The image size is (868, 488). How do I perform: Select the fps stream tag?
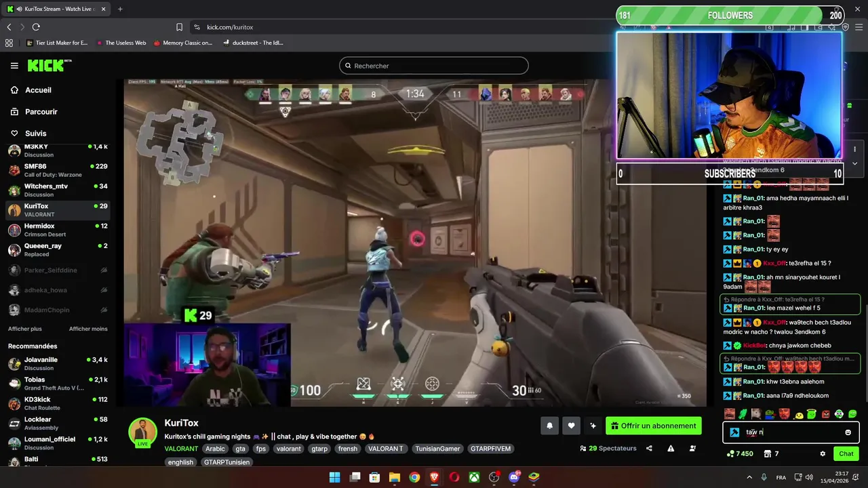pos(261,449)
